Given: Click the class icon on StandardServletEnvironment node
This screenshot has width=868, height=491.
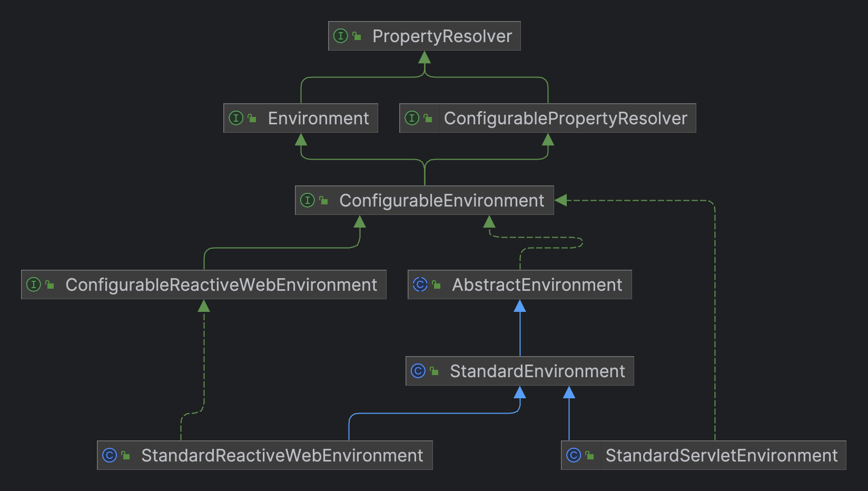Looking at the screenshot, I should point(574,455).
